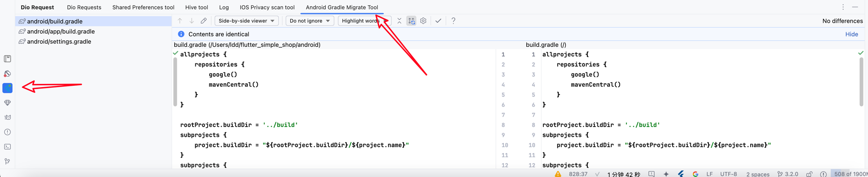Open the Side-by-side viewer dropdown
Viewport: 868px width, 177px height.
click(247, 21)
